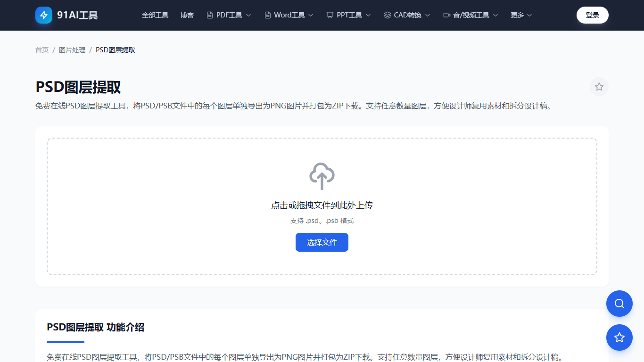
Task: Click the PSD图层提取 page title
Action: click(78, 87)
